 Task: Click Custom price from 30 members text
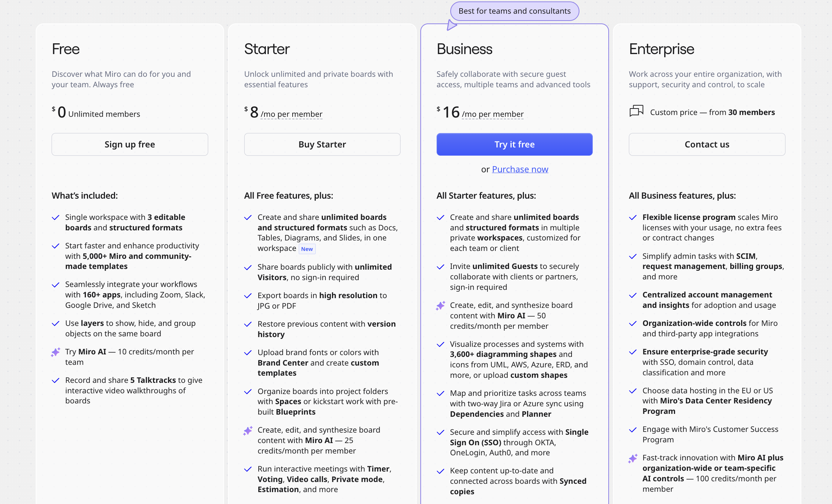(x=712, y=112)
